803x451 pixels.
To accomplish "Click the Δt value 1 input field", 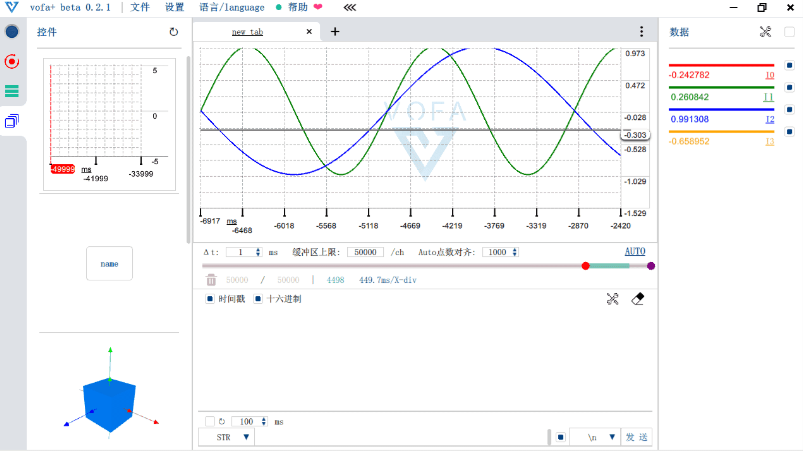I will (x=240, y=252).
